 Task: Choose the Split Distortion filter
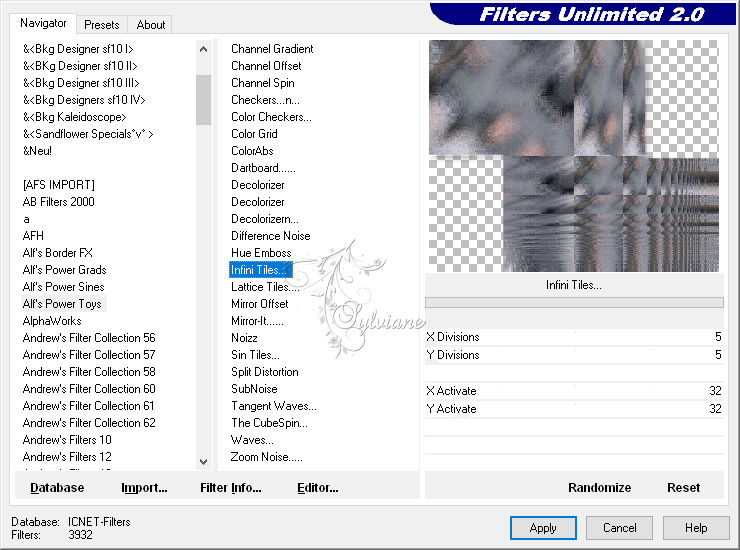coord(265,372)
